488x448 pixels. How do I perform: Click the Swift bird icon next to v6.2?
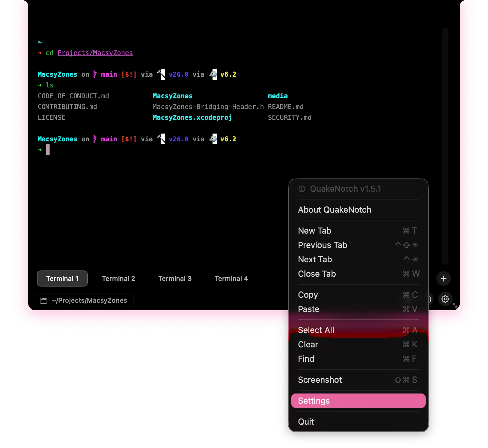click(x=213, y=74)
